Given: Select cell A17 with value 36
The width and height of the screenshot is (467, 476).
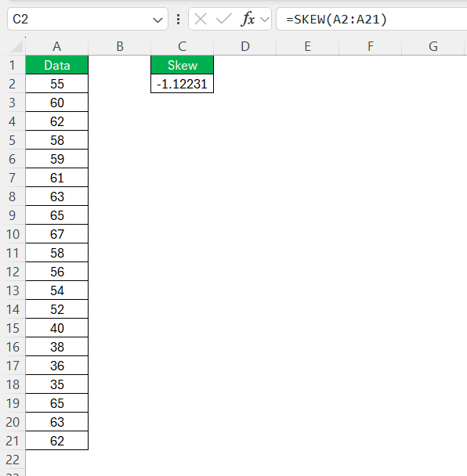Looking at the screenshot, I should pos(57,366).
